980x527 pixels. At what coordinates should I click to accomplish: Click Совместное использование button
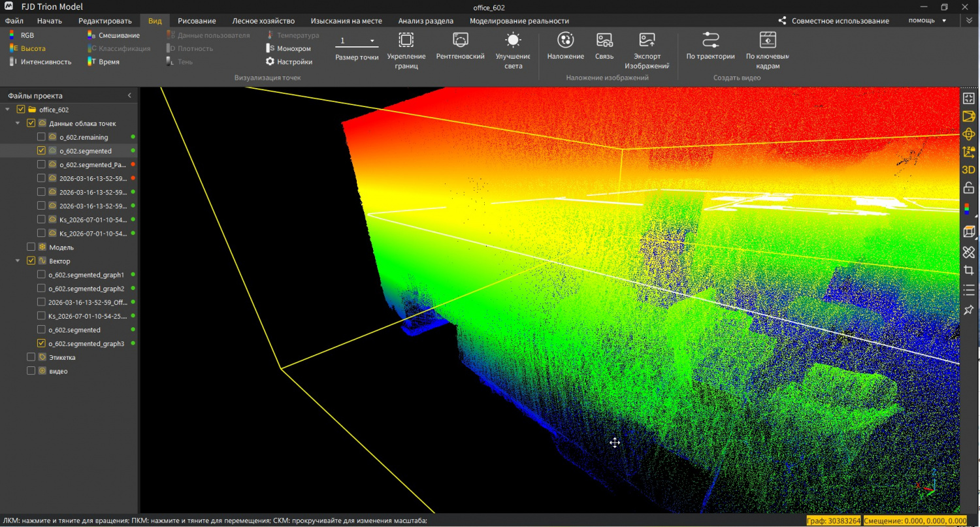pos(834,21)
